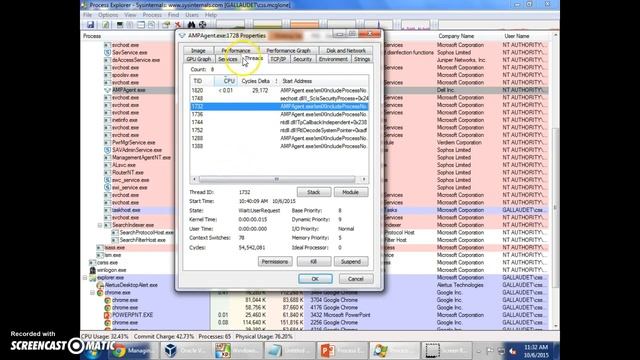The height and width of the screenshot is (360, 640).
Task: Switch to the Performance Graph tab
Action: pos(288,51)
